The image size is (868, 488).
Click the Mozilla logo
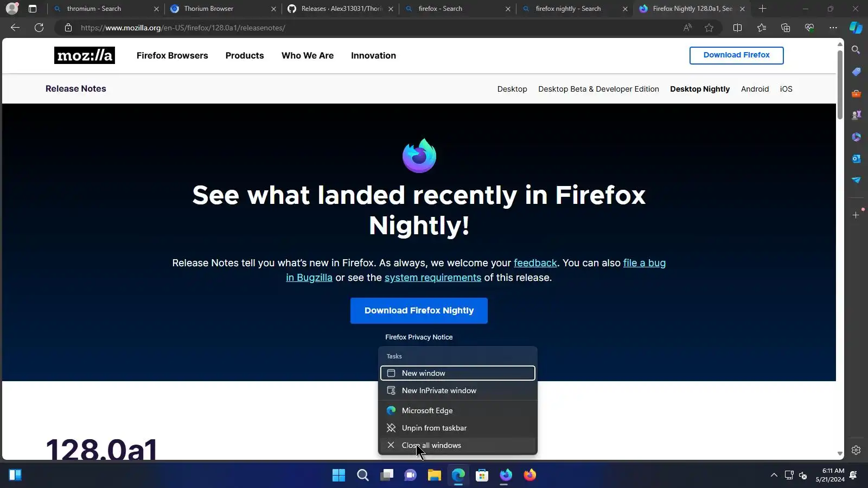click(85, 55)
